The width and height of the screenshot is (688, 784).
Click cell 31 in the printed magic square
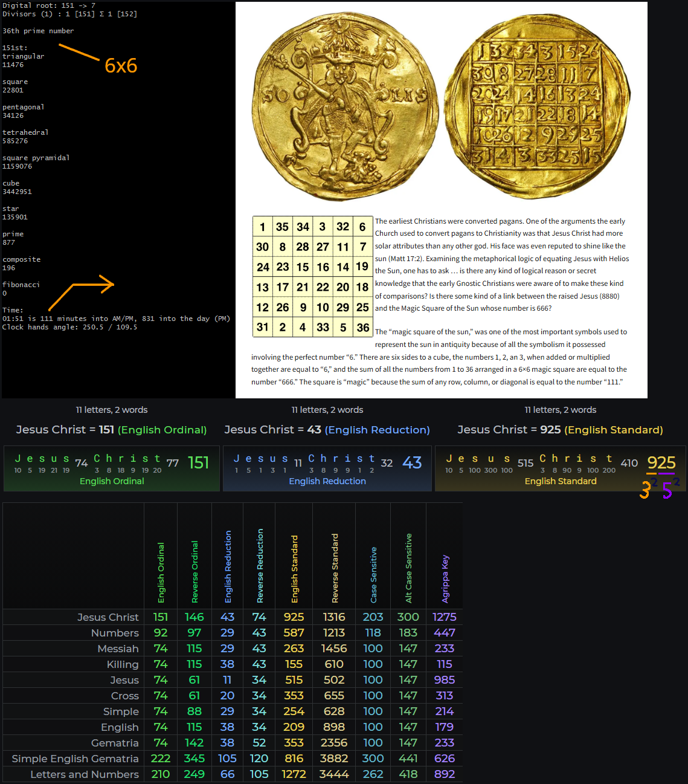(x=262, y=327)
